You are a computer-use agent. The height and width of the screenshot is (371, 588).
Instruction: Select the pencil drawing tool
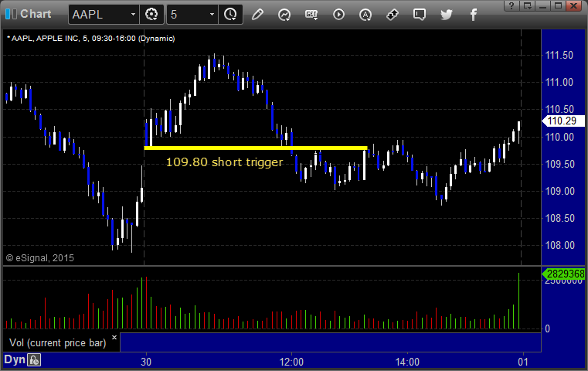pos(257,15)
